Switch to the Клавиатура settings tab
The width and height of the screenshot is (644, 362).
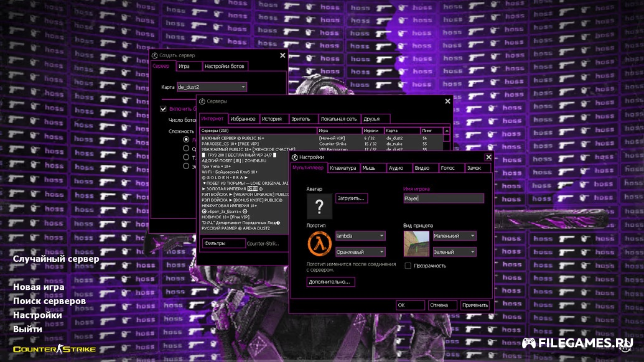pyautogui.click(x=343, y=168)
